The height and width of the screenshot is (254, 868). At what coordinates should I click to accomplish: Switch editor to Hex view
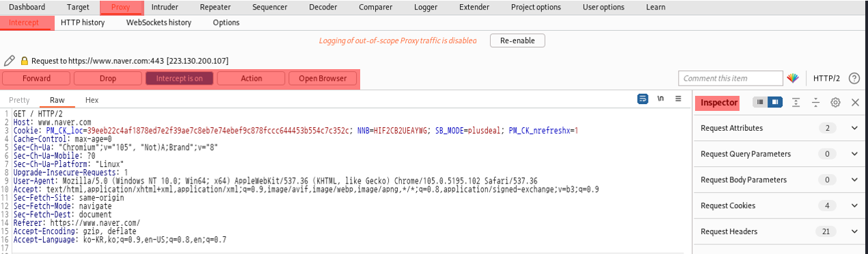coord(92,100)
